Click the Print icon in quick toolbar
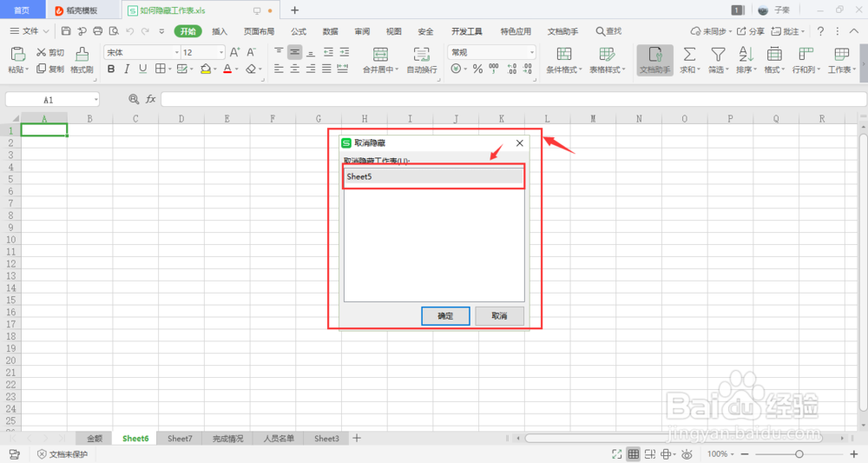This screenshot has width=868, height=463. [98, 31]
